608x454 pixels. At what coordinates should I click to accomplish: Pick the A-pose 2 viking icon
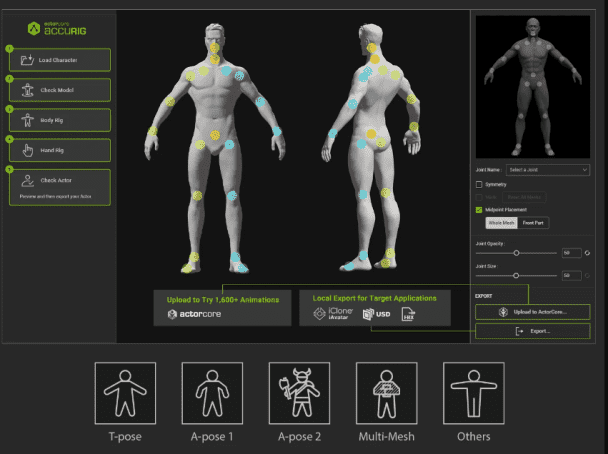pyautogui.click(x=299, y=393)
